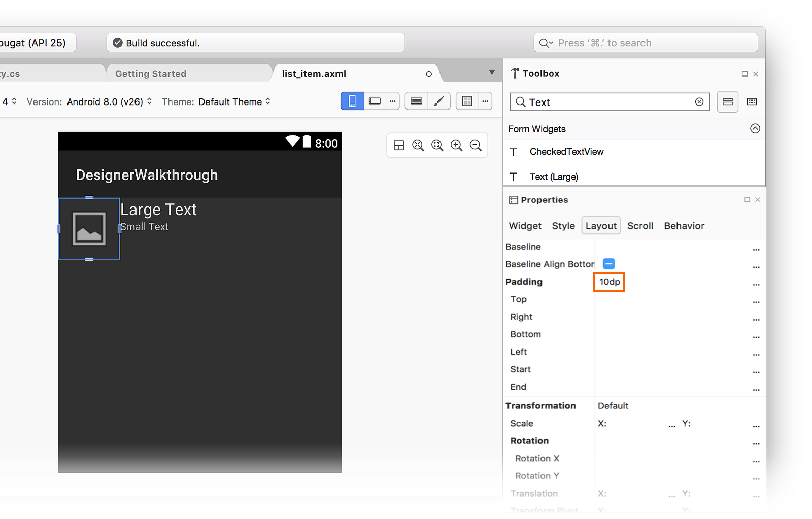
Task: Click the global search magnifier icon
Action: pos(544,43)
